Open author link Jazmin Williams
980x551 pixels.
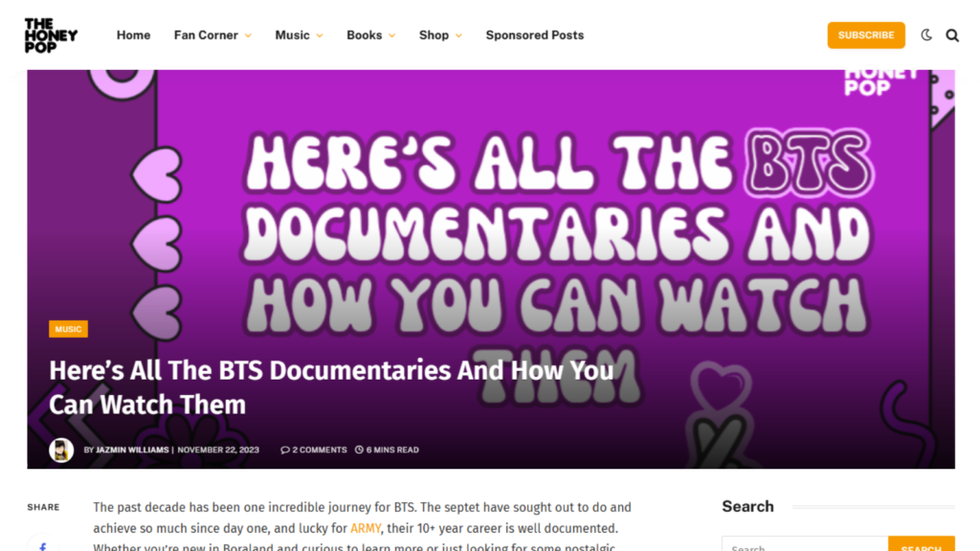point(132,450)
